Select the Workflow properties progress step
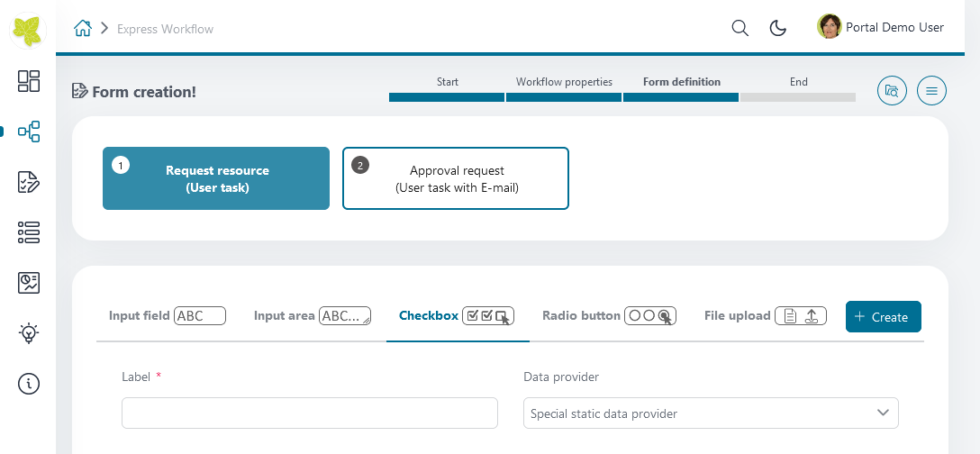 pyautogui.click(x=564, y=88)
